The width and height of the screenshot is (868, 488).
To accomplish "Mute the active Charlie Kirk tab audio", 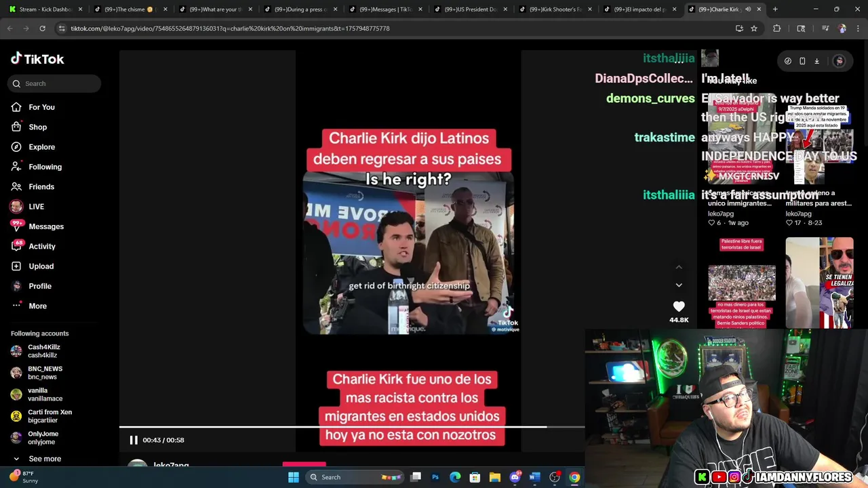I will (748, 9).
